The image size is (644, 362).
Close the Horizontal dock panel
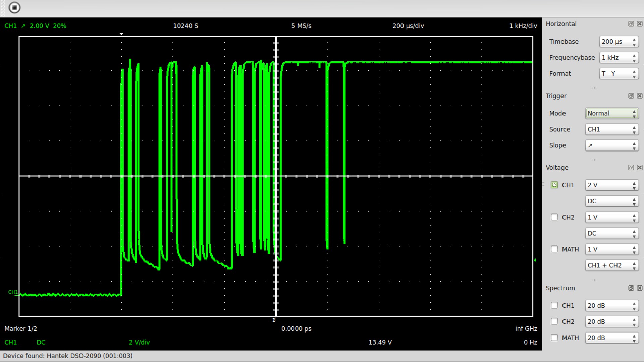coord(640,24)
